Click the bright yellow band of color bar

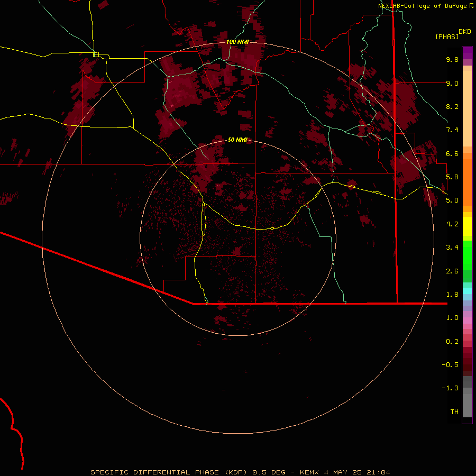(x=467, y=226)
